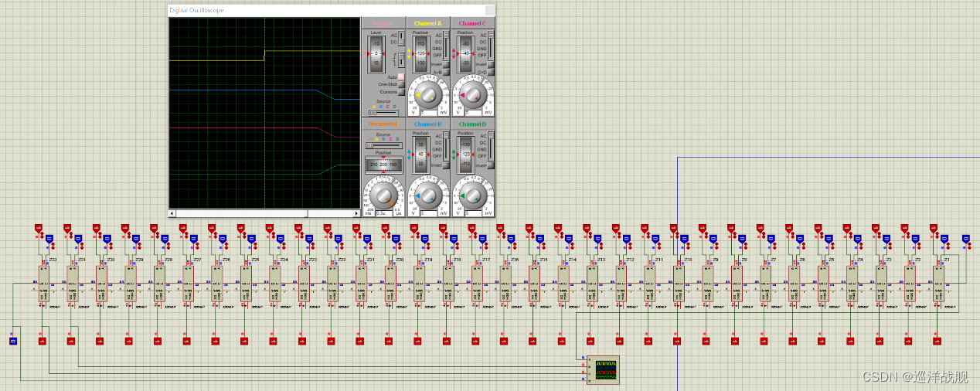Click the Horizontal timebase value field
980x391 pixels.
(383, 212)
